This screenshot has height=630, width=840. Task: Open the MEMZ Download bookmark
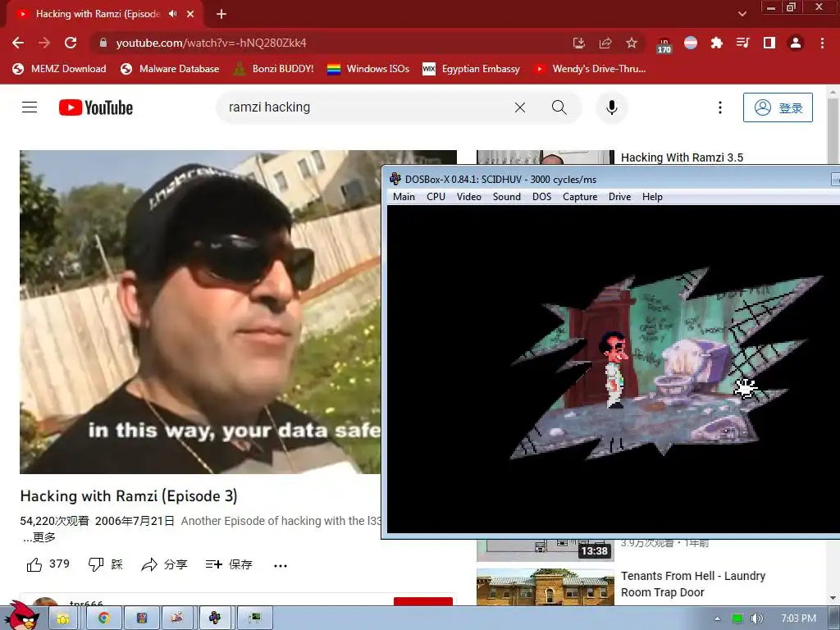[59, 69]
